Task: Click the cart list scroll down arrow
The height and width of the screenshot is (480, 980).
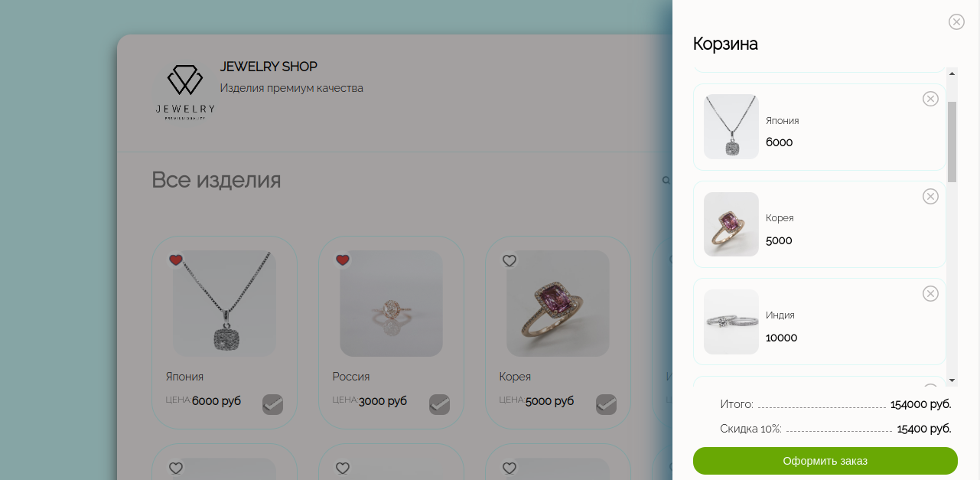Action: pos(952,380)
